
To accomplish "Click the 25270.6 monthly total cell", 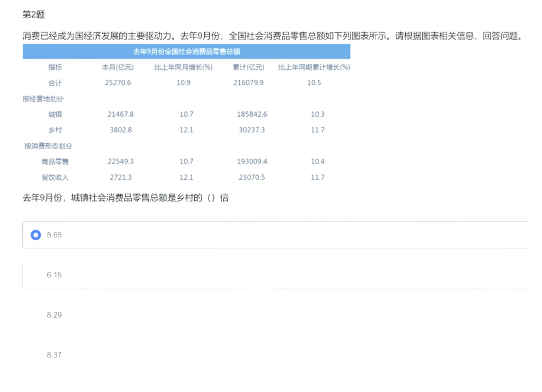I will [118, 83].
